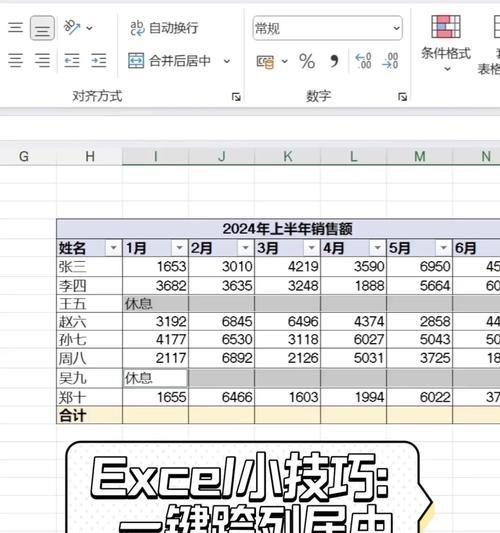
Task: Click the Decrease Indent icon
Action: pos(72,61)
